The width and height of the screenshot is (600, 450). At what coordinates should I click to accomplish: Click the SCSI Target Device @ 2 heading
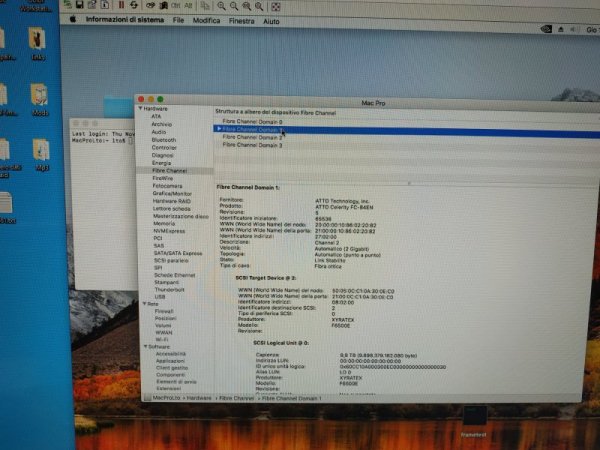[266, 278]
